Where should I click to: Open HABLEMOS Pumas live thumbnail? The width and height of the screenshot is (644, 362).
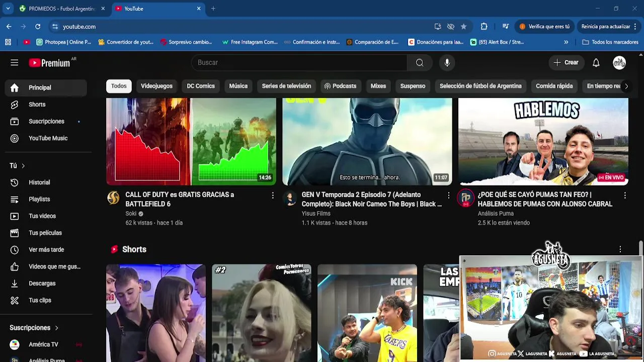(543, 142)
